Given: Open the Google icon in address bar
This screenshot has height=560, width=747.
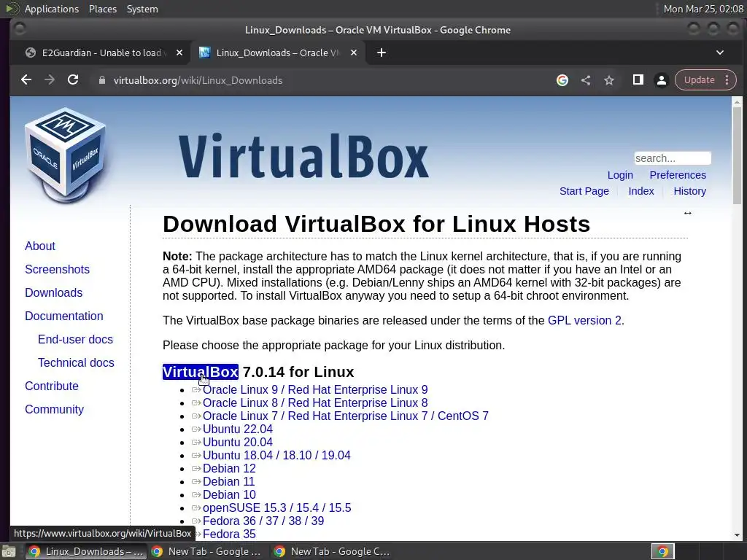Looking at the screenshot, I should pos(562,80).
